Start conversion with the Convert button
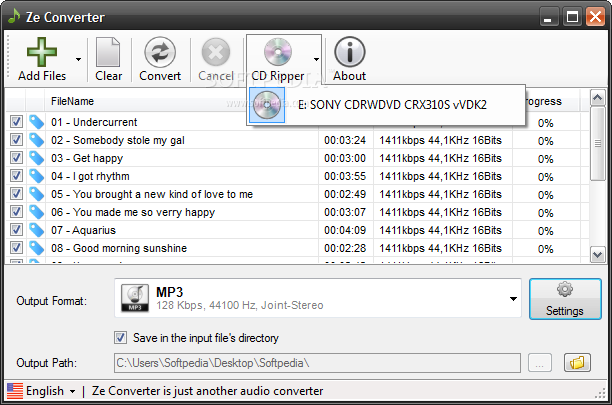Screen dimensions: 612x405 [x=160, y=59]
